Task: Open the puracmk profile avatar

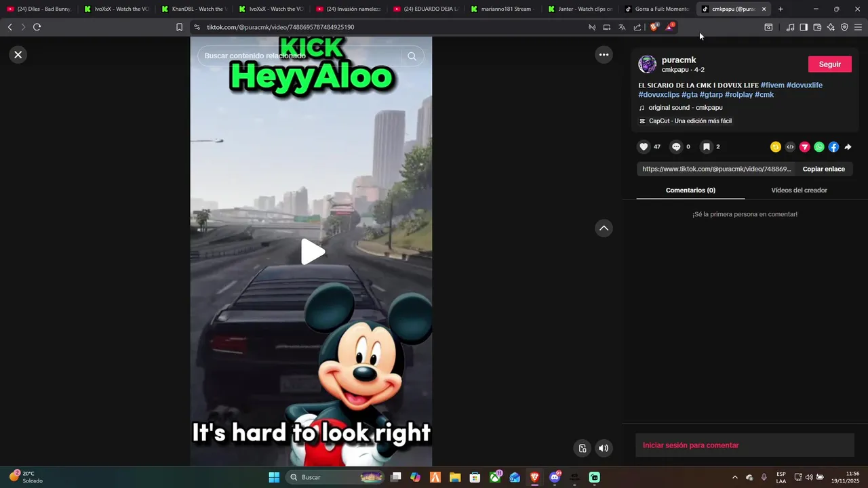Action: coord(648,64)
